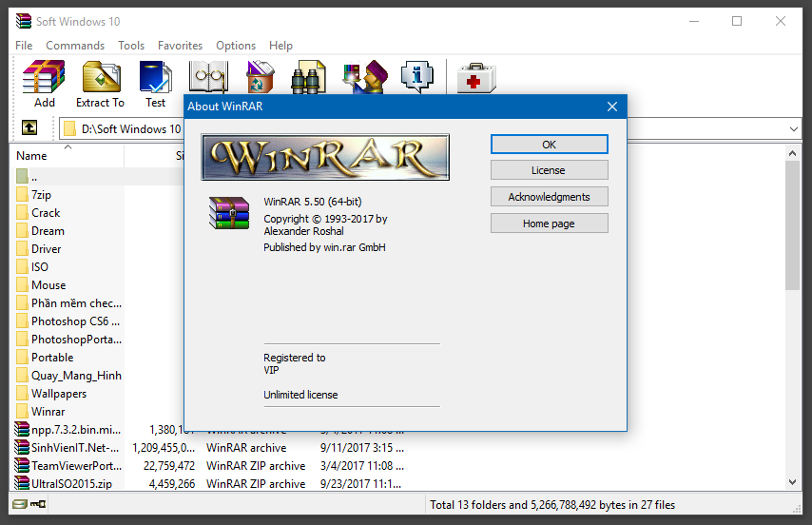Close the About WinRAR dialog
Screen dimensions: 812x525
tap(612, 107)
